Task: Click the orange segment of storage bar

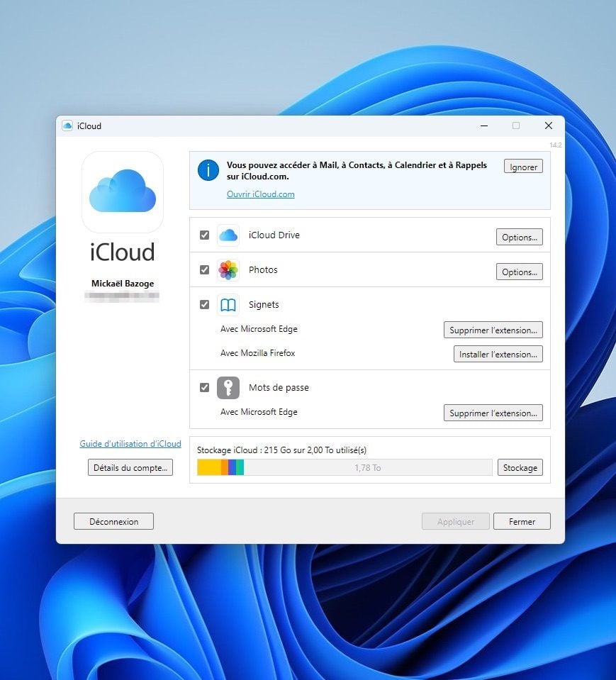Action: pyautogui.click(x=225, y=467)
